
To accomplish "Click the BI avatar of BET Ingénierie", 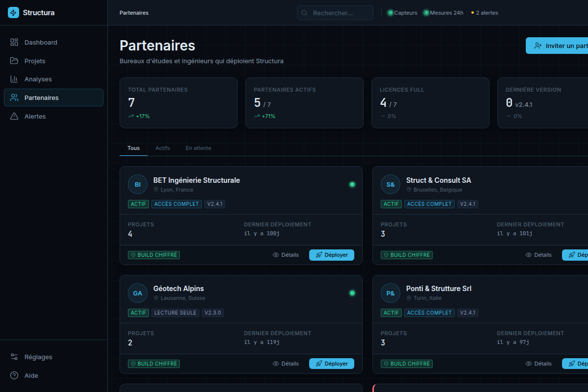I will (x=138, y=185).
